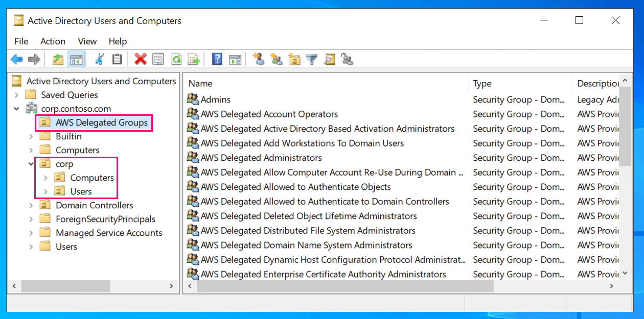The image size is (644, 319).
Task: Sort by the Type column header
Action: pyautogui.click(x=521, y=83)
